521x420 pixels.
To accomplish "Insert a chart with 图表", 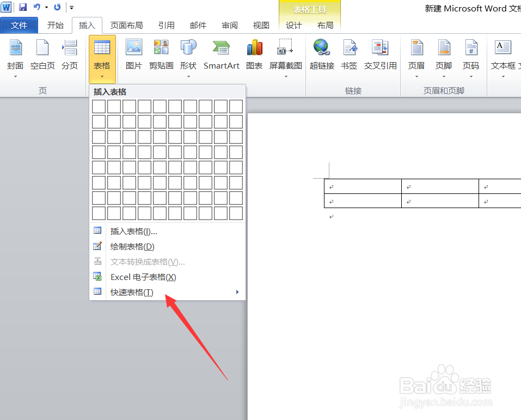I will click(x=255, y=55).
